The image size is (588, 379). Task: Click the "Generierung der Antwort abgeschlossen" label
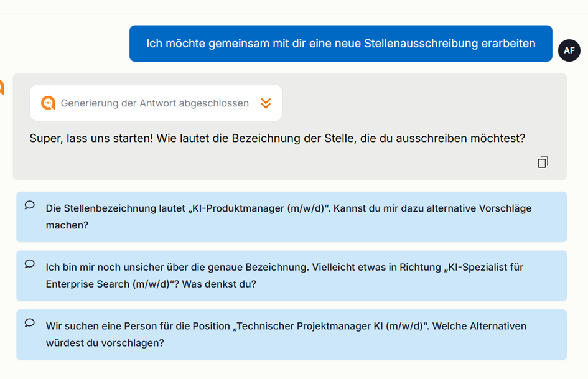pyautogui.click(x=155, y=103)
